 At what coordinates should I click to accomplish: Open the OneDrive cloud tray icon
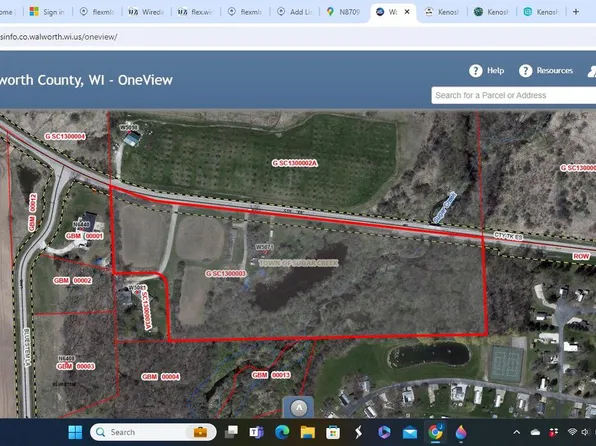(x=535, y=432)
